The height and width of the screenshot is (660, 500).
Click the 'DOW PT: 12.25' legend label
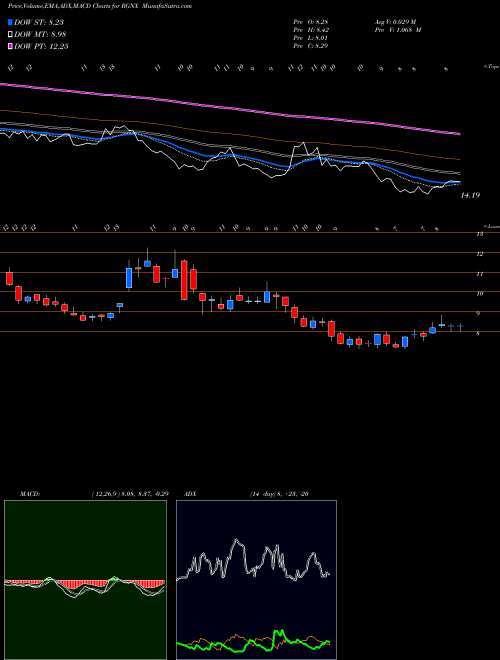point(41,46)
